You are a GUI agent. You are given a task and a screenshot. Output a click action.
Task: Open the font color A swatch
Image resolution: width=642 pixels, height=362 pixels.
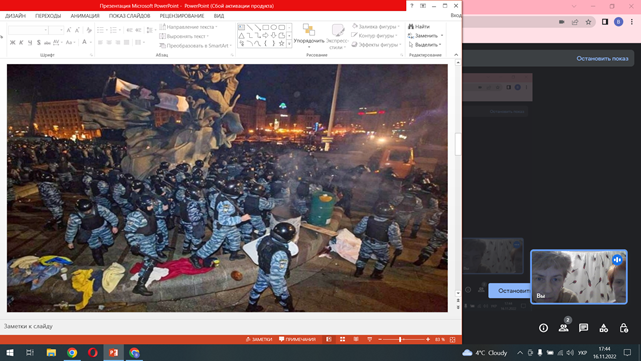click(x=84, y=42)
